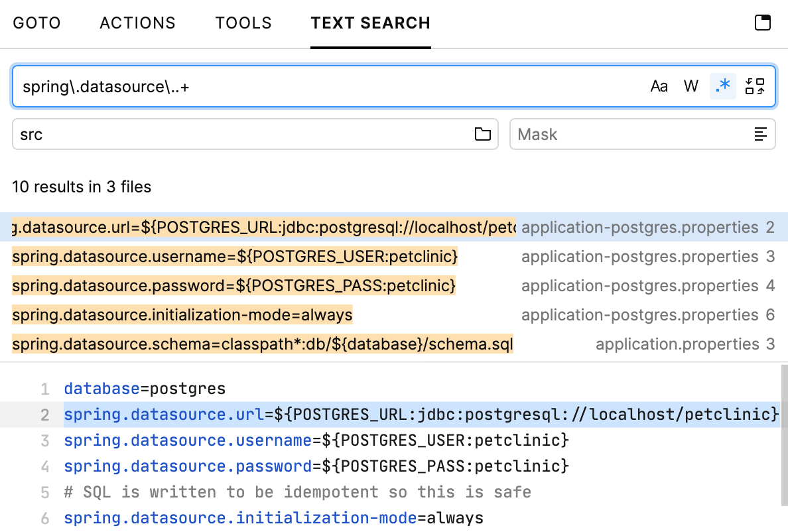Open the application.properties schema.sql result
The width and height of the screenshot is (788, 532).
click(x=263, y=344)
